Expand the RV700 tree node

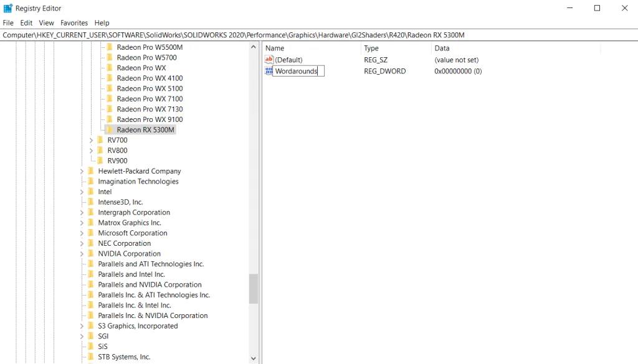coord(91,140)
